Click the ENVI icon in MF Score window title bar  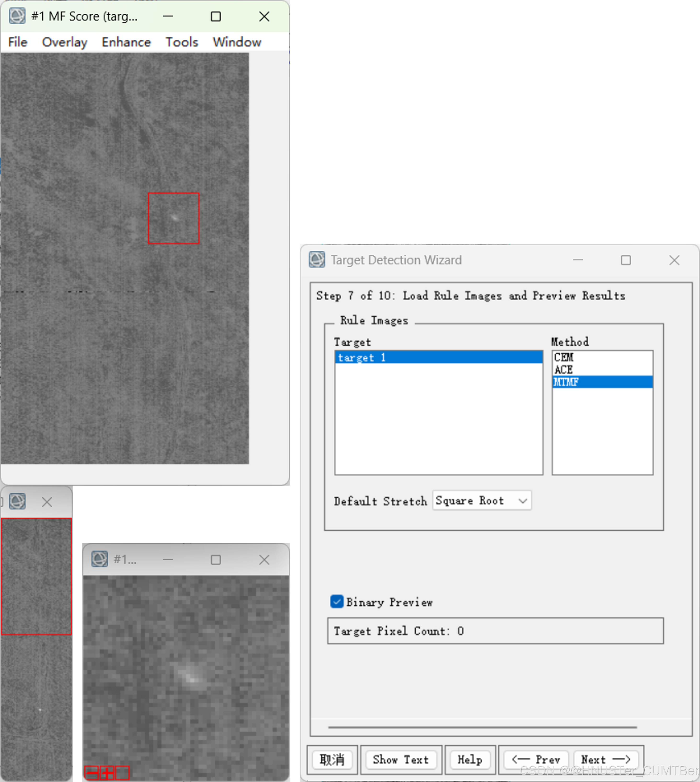[17, 16]
